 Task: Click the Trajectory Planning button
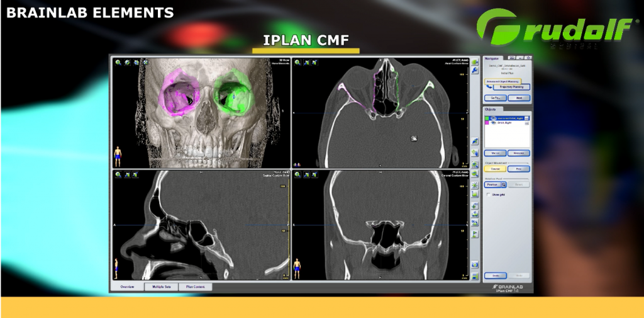pyautogui.click(x=511, y=87)
